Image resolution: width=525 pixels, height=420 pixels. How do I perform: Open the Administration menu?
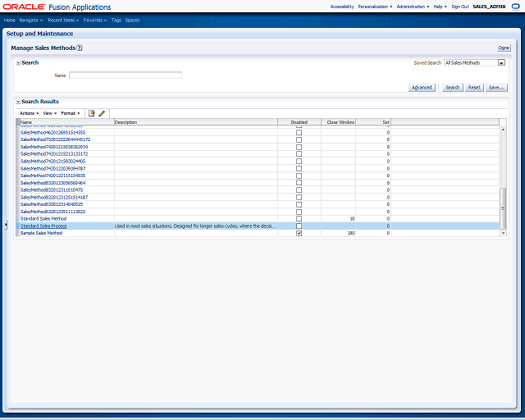click(413, 7)
